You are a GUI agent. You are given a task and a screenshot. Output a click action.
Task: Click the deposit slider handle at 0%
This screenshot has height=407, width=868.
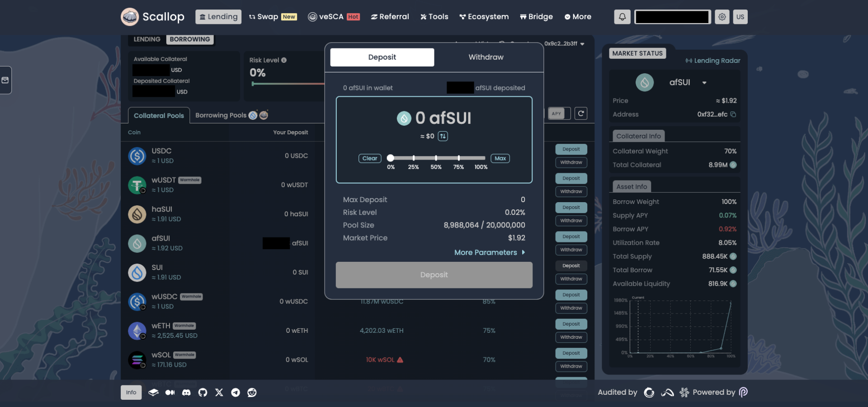pyautogui.click(x=391, y=158)
